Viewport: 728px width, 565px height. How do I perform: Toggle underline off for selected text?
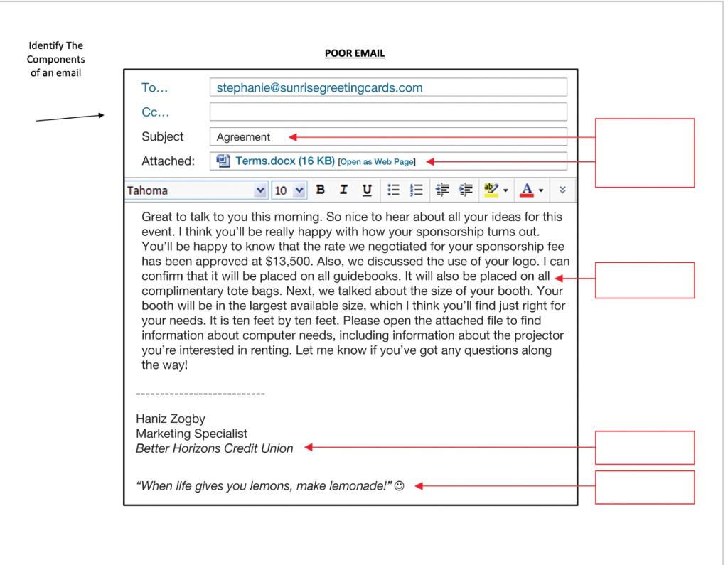click(x=368, y=190)
